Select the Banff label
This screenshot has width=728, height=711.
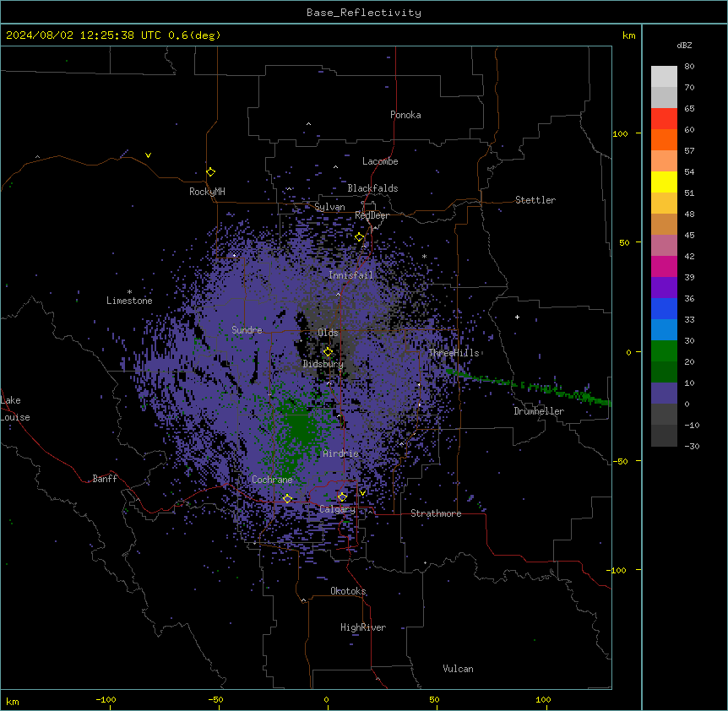click(105, 479)
